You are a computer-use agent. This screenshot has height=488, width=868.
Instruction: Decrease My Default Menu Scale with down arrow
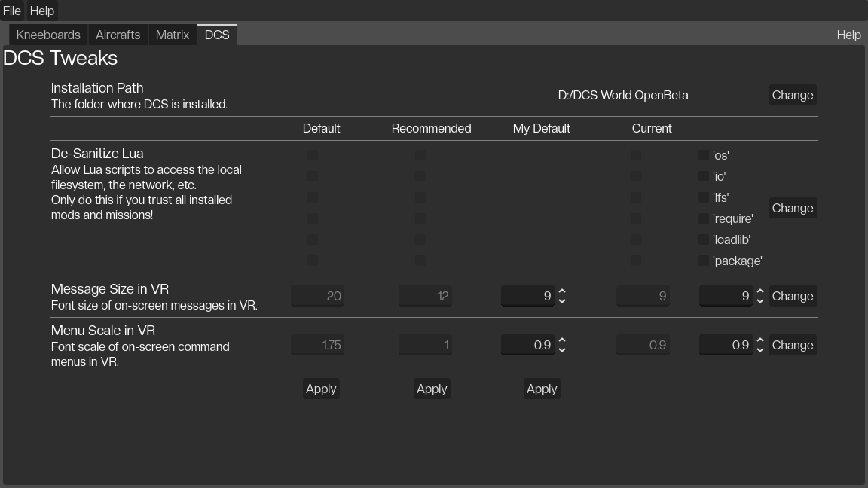pos(562,350)
